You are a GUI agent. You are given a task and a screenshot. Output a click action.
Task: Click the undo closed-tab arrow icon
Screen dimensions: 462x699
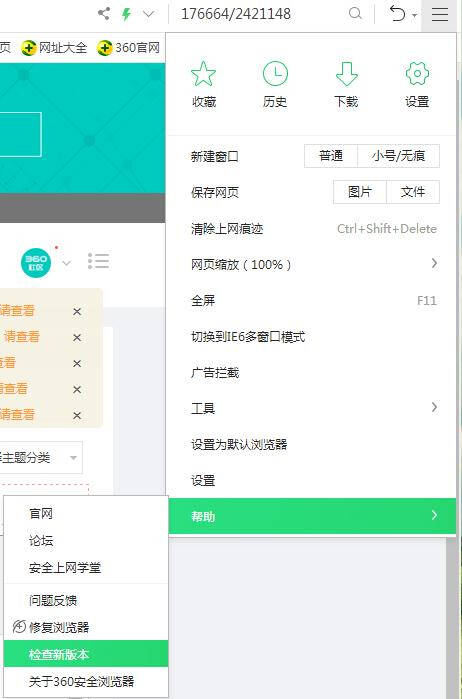[x=397, y=14]
